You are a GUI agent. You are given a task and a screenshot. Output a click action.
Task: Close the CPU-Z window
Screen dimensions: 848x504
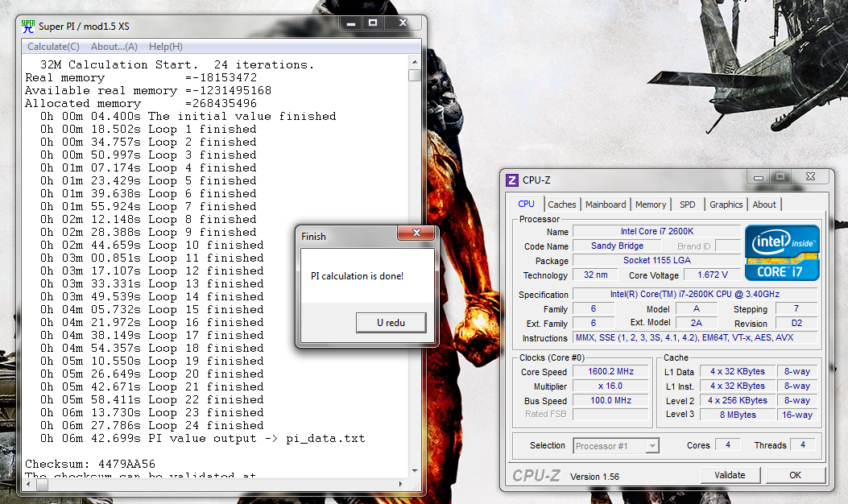point(810,177)
